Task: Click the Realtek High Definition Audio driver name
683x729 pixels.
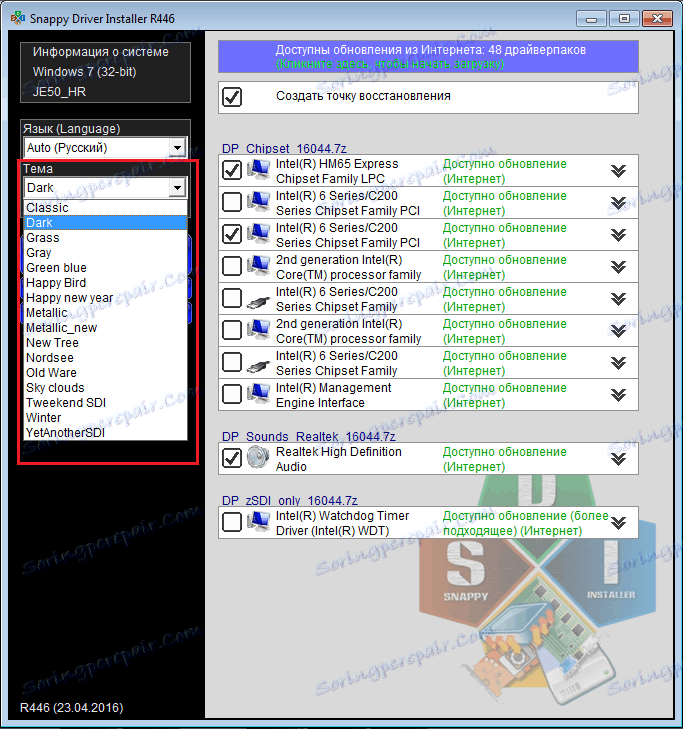Action: (x=338, y=459)
